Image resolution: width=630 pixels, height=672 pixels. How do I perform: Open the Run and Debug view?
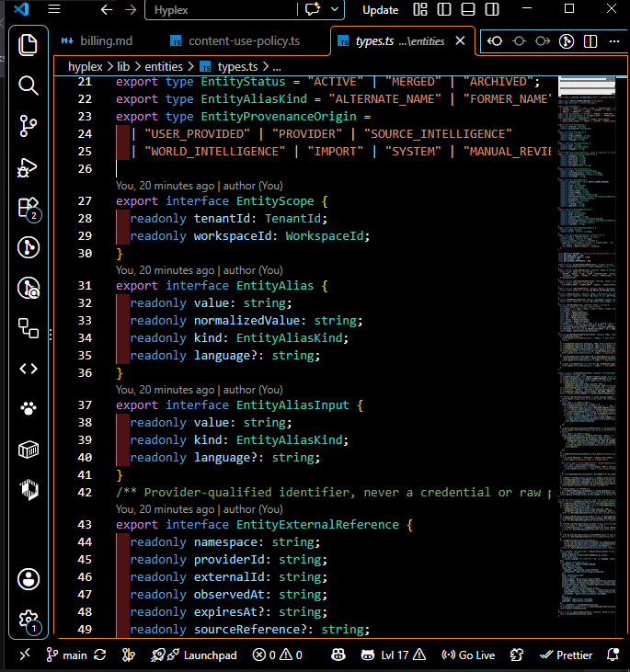click(x=29, y=167)
